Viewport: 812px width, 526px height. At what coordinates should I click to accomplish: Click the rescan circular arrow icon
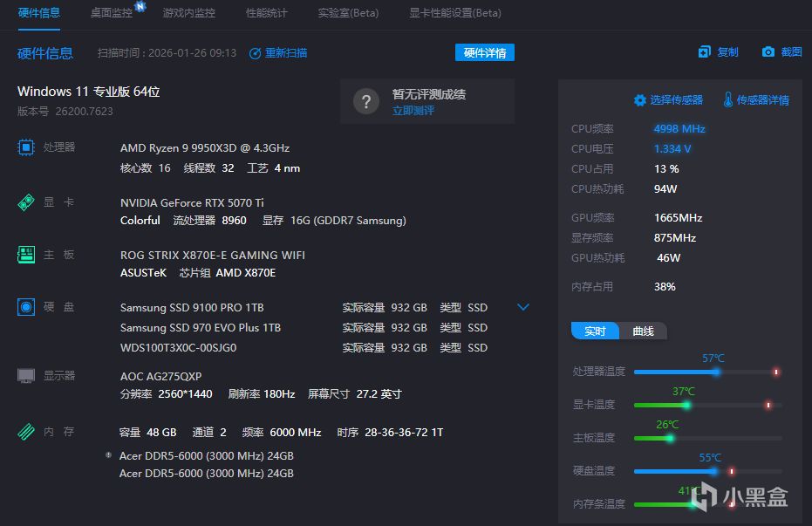click(x=255, y=53)
